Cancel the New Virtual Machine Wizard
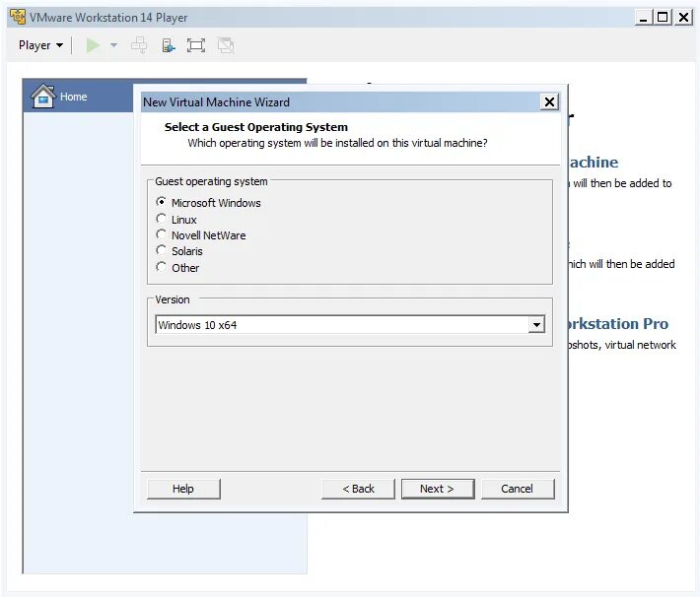This screenshot has height=597, width=700. coord(518,489)
